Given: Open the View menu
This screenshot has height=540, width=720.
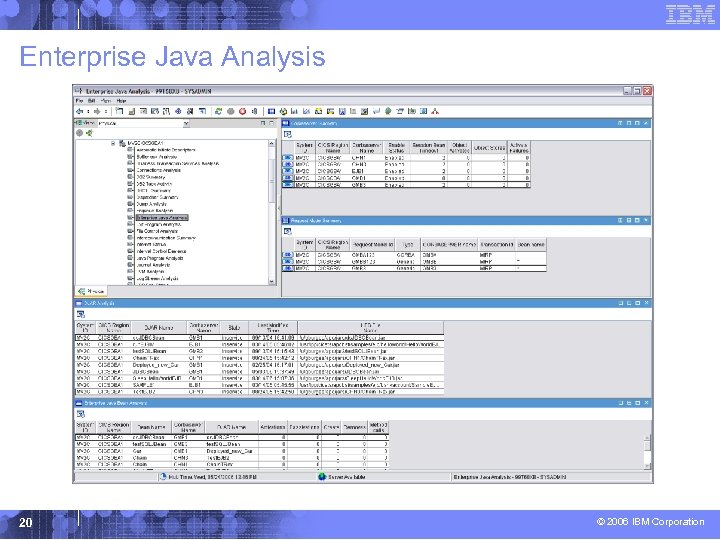Looking at the screenshot, I should click(x=106, y=101).
